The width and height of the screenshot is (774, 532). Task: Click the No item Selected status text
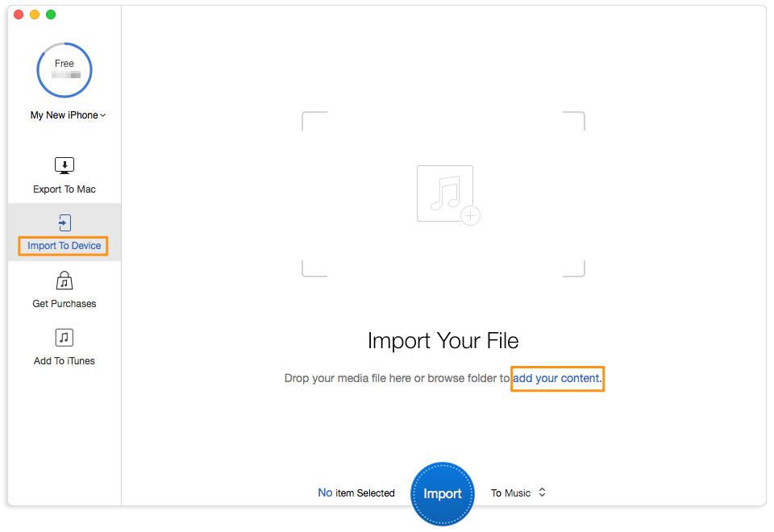point(356,493)
